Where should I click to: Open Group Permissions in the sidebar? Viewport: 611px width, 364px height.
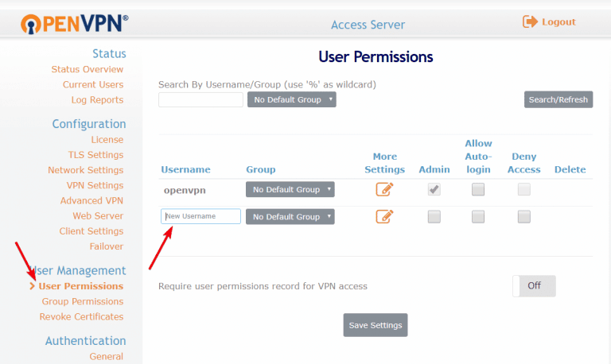(x=83, y=301)
